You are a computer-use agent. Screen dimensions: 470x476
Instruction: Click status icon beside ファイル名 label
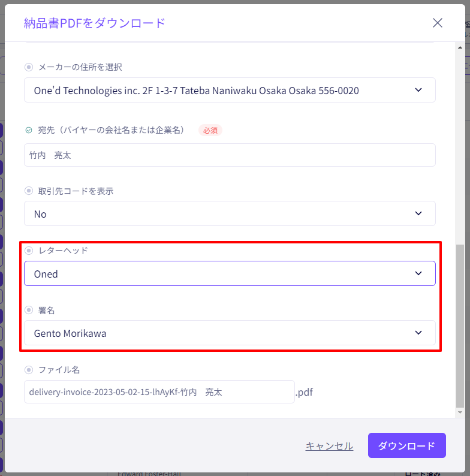pyautogui.click(x=29, y=370)
